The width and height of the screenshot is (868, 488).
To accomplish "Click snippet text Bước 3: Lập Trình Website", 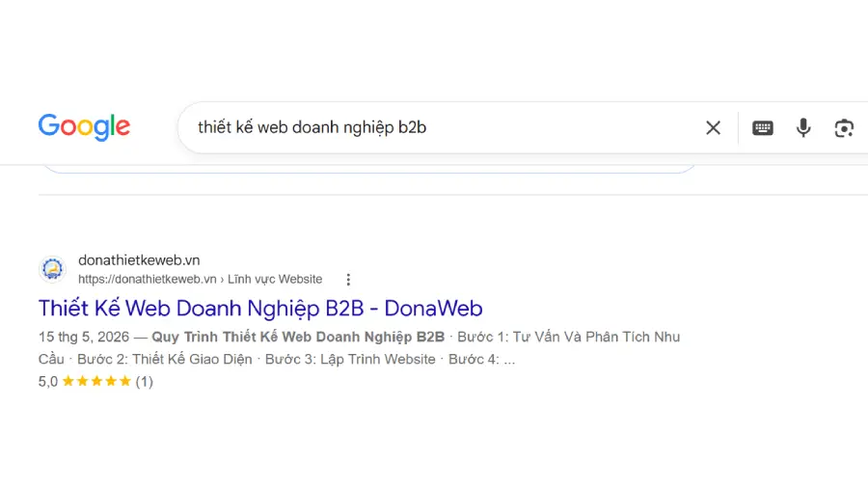I will [350, 359].
